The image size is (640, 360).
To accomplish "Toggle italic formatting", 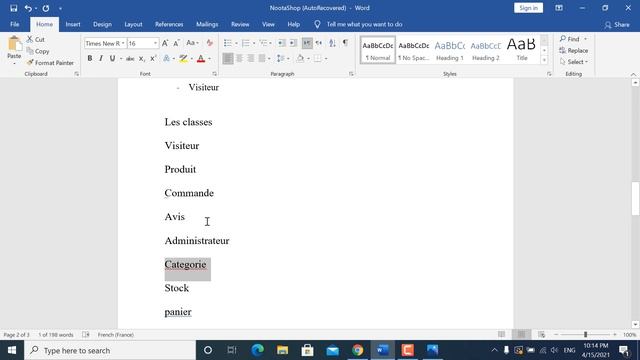I will (x=101, y=58).
